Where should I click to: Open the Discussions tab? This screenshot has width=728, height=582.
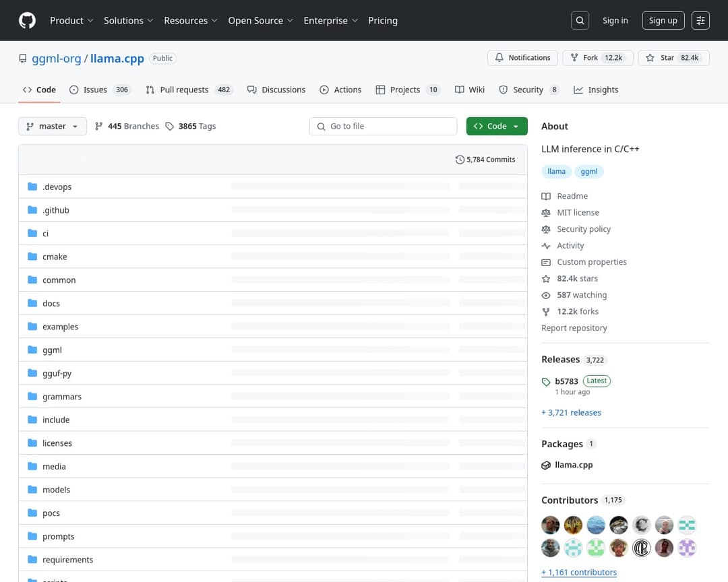276,90
